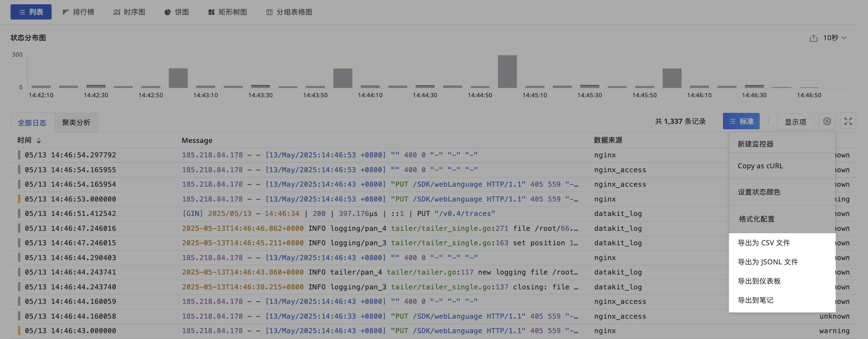Click the unknown status in 14:46:44.160058 row
This screenshot has width=868, height=339.
tap(834, 316)
